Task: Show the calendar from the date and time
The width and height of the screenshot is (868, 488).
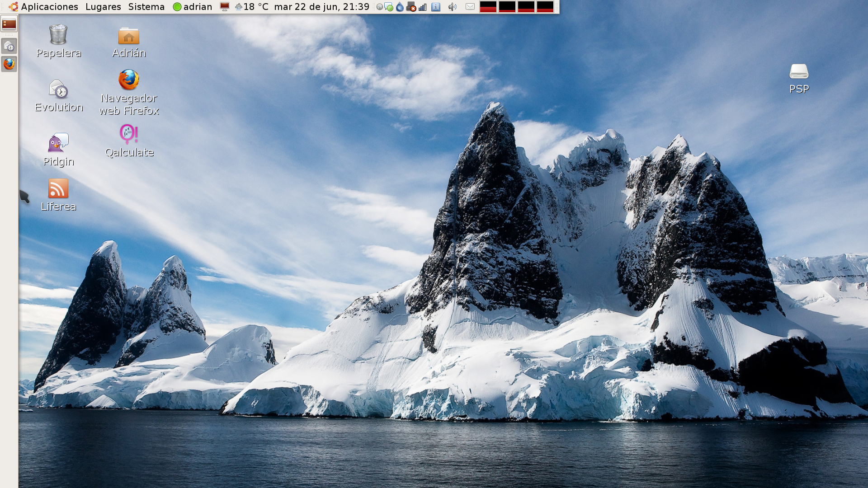Action: [x=321, y=7]
